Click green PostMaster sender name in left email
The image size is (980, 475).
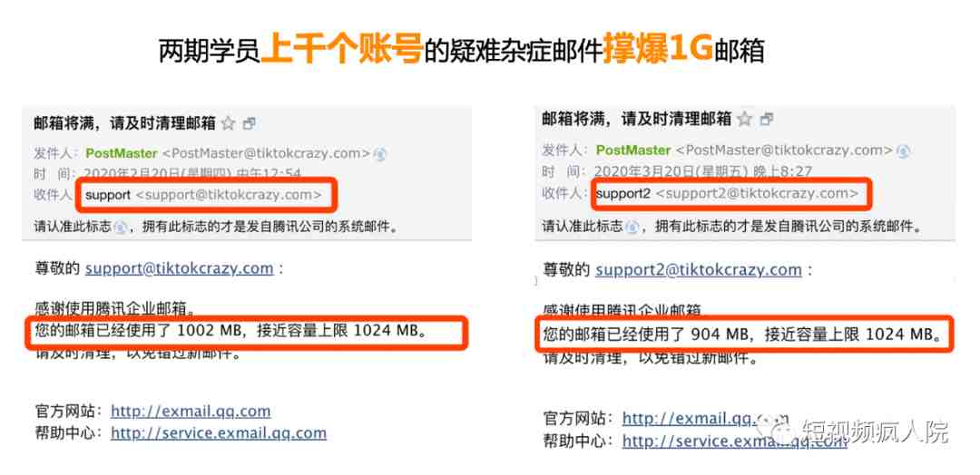click(122, 153)
